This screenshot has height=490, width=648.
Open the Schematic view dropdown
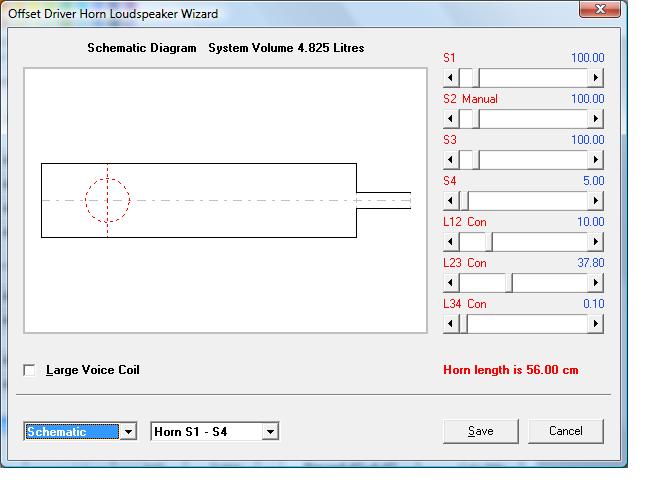tap(129, 432)
